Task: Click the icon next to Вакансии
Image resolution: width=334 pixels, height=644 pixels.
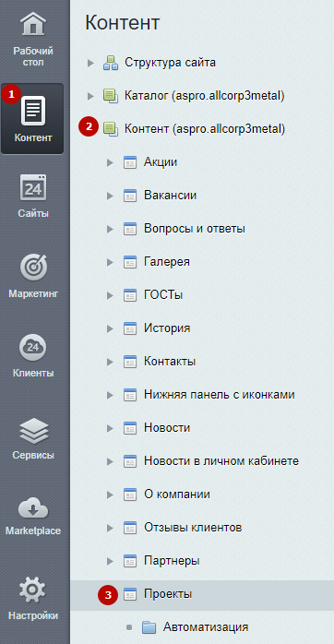Action: (x=130, y=196)
